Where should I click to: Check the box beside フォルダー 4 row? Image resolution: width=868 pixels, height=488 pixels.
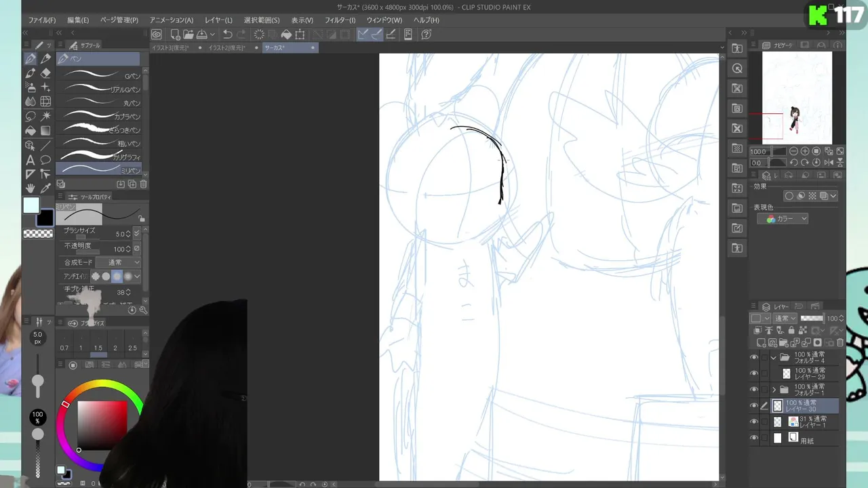pos(765,357)
